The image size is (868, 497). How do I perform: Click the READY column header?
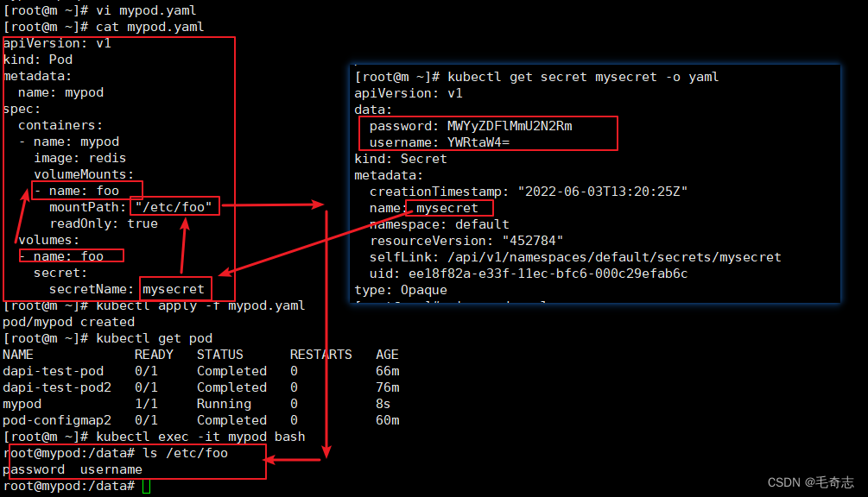coord(154,355)
